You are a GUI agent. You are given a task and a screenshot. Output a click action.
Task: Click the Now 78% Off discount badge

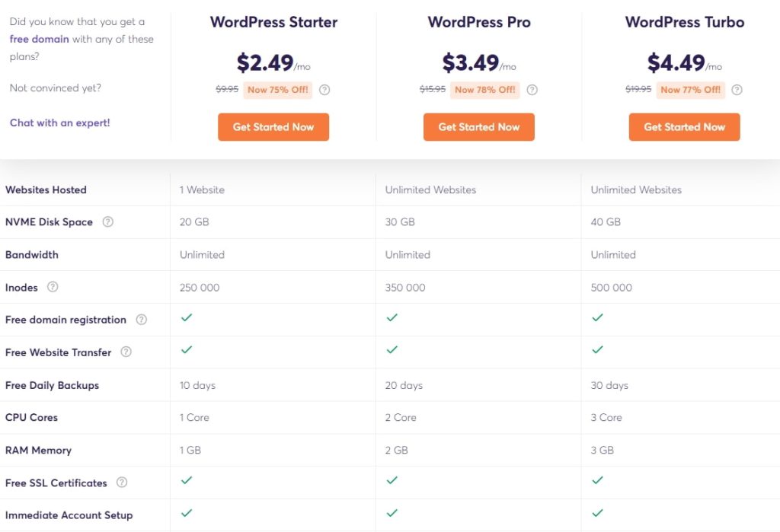pyautogui.click(x=485, y=90)
